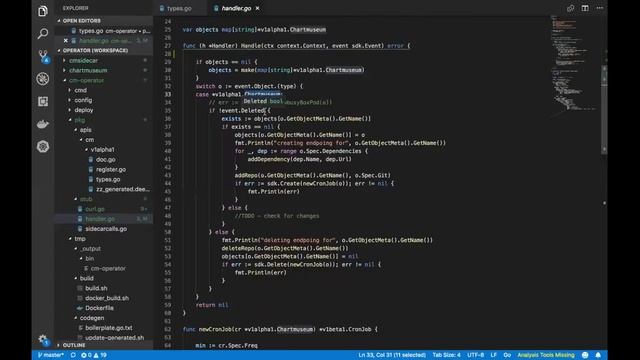Open types.go under v1alpha1
The height and width of the screenshot is (360, 640).
click(108, 179)
